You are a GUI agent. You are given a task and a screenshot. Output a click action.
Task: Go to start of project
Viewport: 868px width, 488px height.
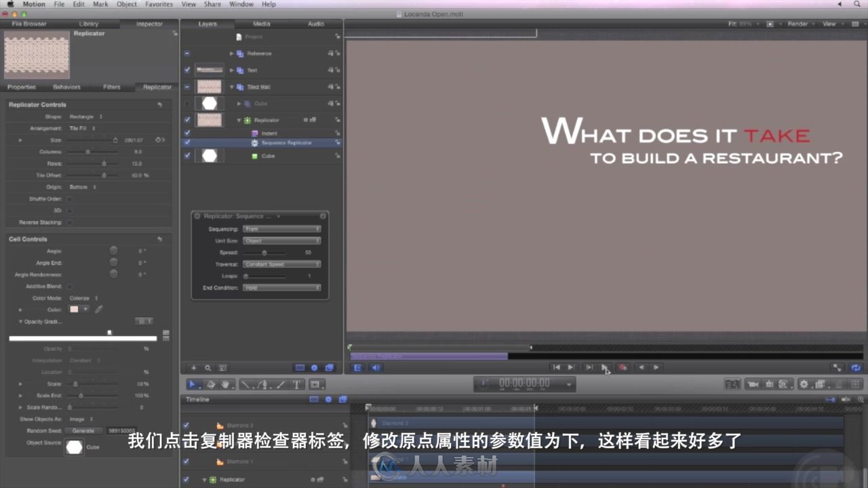pyautogui.click(x=557, y=368)
